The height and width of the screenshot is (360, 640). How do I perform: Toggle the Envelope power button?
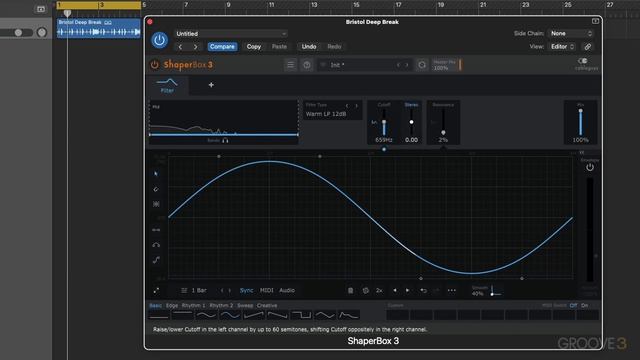[590, 167]
